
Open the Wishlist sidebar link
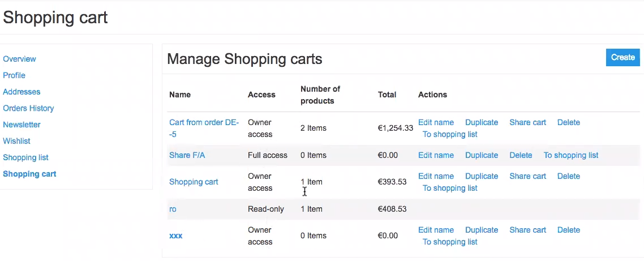[16, 141]
